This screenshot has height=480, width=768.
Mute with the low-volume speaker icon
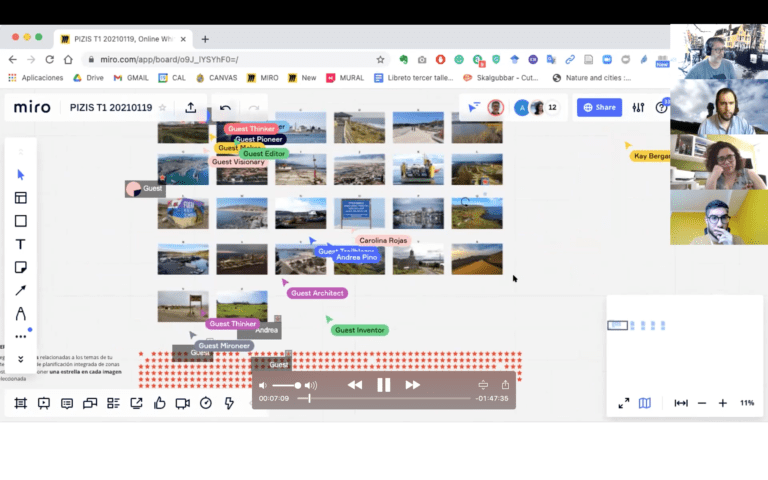coord(263,385)
